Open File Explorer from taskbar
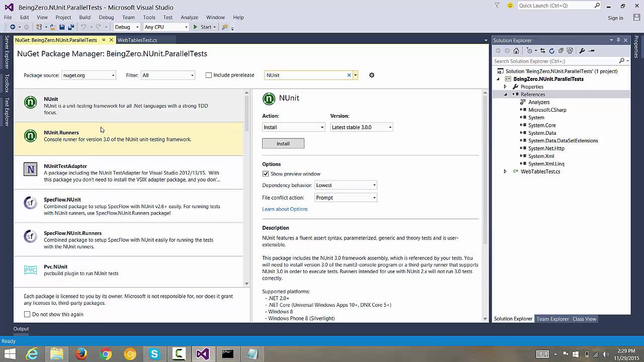The image size is (644, 362). (57, 354)
